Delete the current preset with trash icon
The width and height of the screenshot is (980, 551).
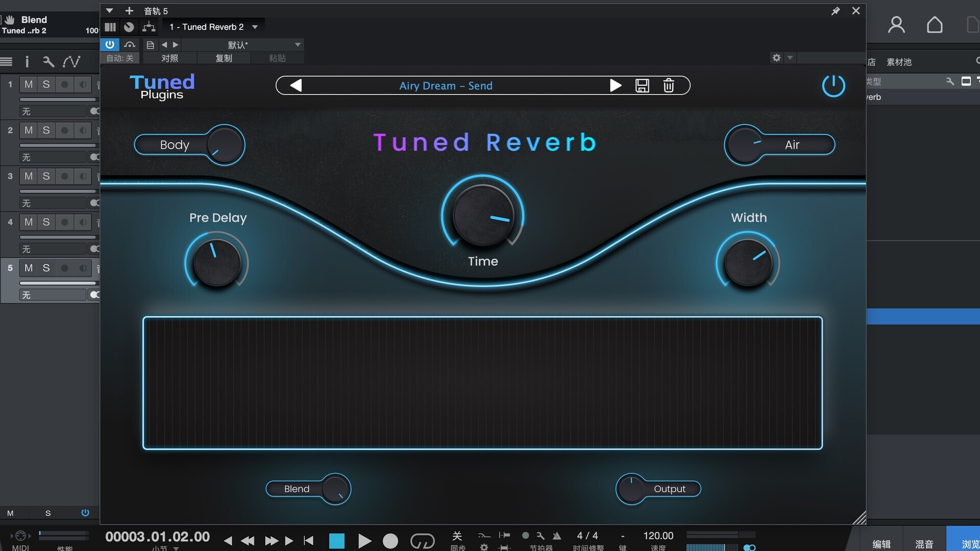pyautogui.click(x=669, y=85)
